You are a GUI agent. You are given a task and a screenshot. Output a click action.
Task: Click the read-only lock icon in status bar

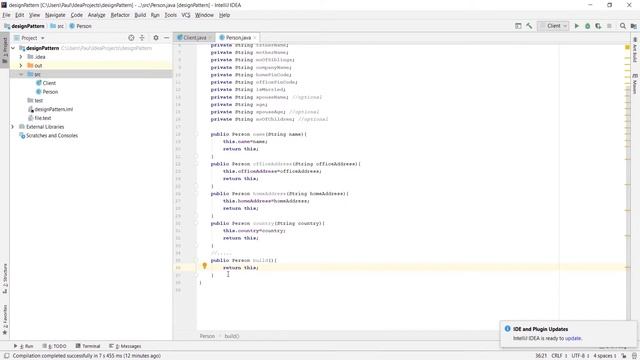click(x=624, y=356)
